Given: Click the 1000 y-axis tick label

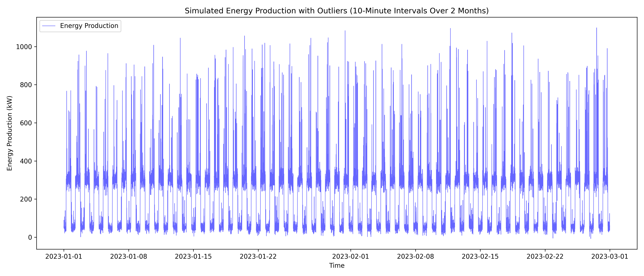Looking at the screenshot, I should pos(24,47).
